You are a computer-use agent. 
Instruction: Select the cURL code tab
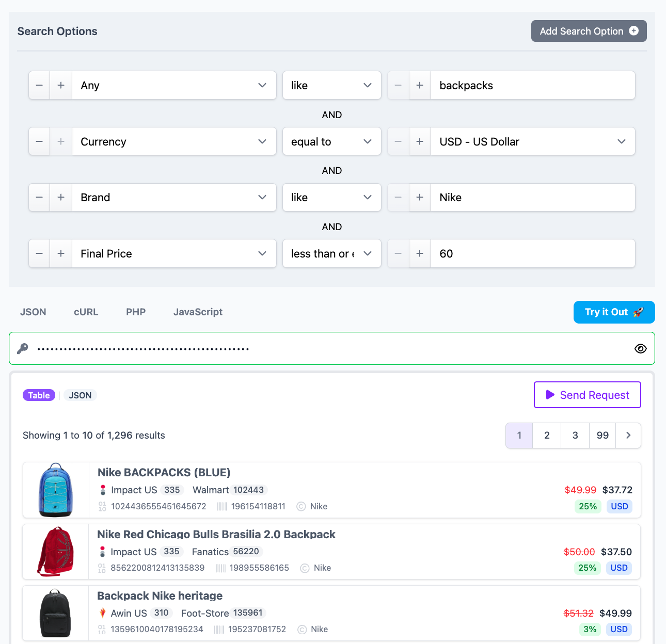click(x=86, y=312)
